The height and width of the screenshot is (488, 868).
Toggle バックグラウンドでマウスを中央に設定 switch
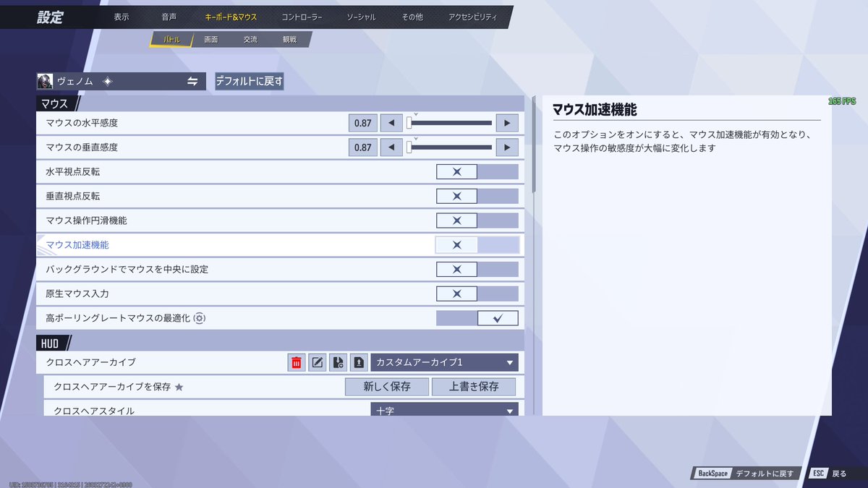(477, 269)
